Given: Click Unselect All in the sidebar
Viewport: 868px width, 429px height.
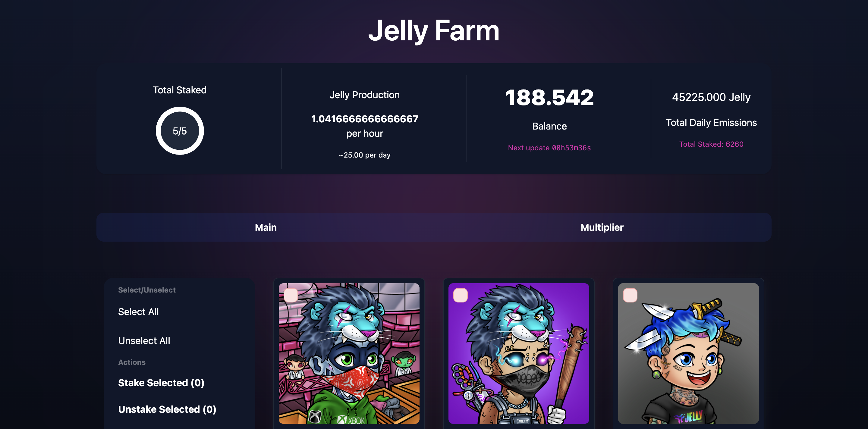Looking at the screenshot, I should click(144, 341).
